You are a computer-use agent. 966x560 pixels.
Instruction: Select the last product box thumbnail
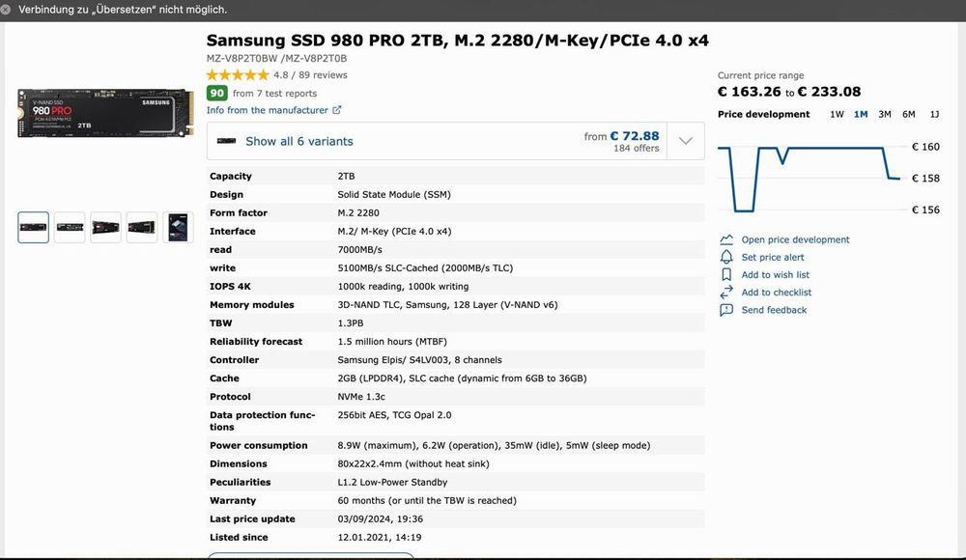tap(179, 228)
